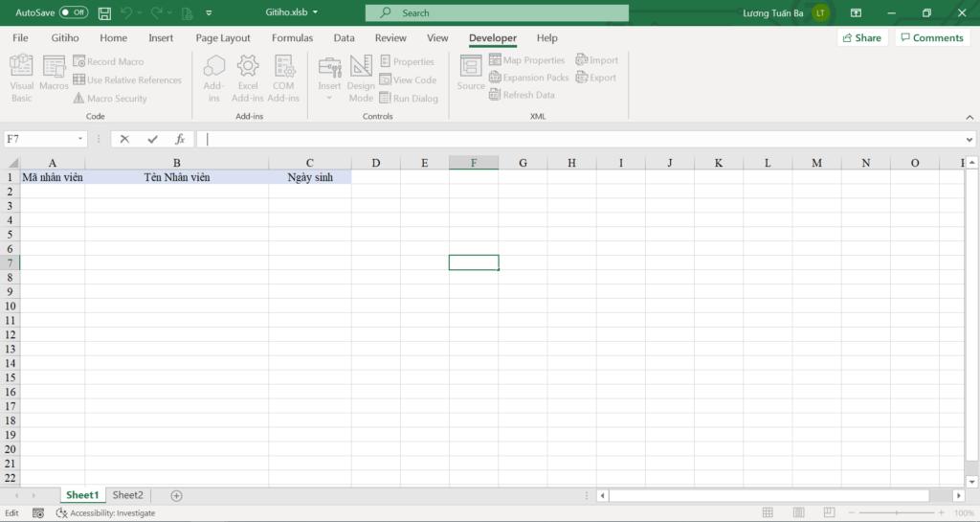Toggle the AutoSave switch
Screen dimensions: 980x522
click(74, 13)
